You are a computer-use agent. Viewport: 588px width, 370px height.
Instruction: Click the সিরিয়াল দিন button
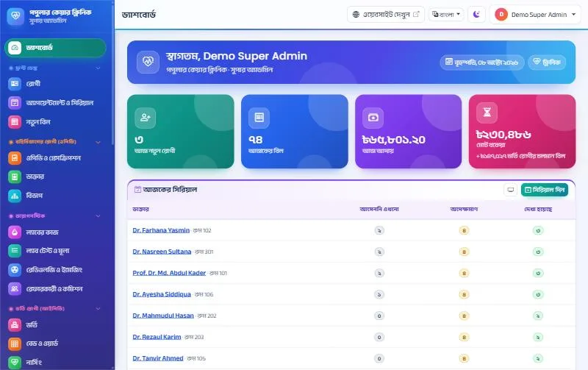[545, 190]
